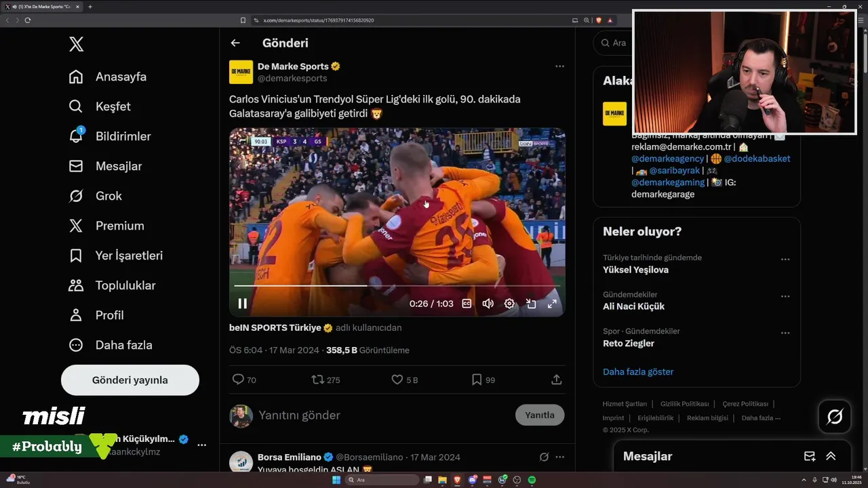Screen dimensions: 868x488
Task: Open Premium in the sidebar
Action: coord(106,226)
